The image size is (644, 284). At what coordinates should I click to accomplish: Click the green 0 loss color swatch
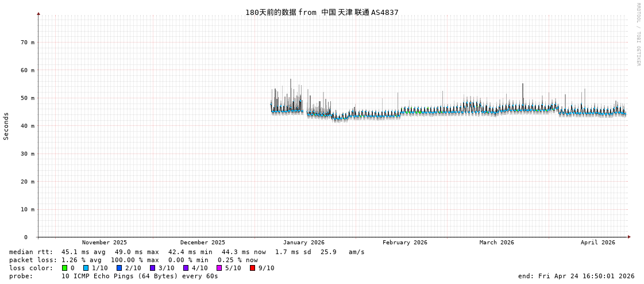coord(65,268)
